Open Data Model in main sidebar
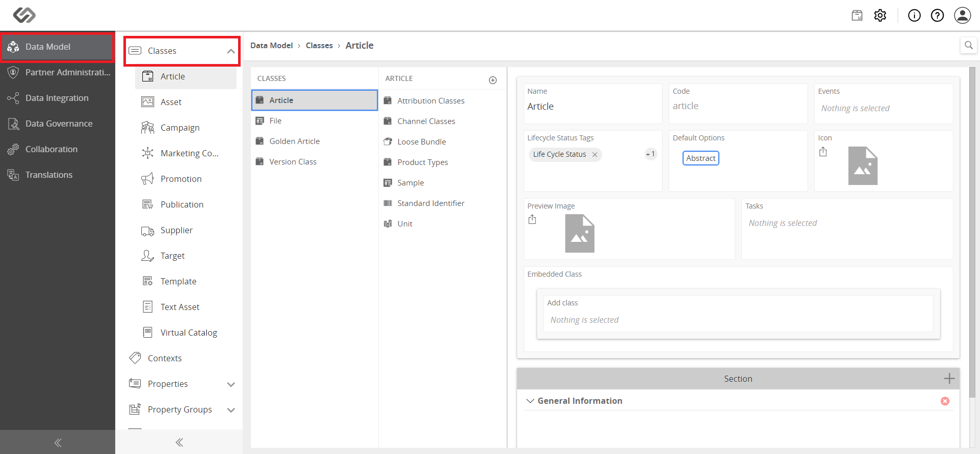980x454 pixels. (x=57, y=47)
